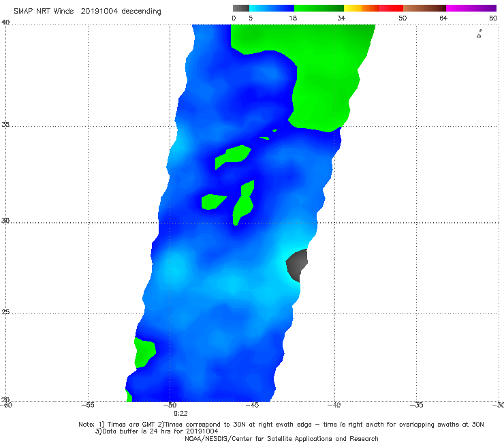Click the blue segment of the wind color bar
This screenshot has height=443, width=504.
pos(272,8)
